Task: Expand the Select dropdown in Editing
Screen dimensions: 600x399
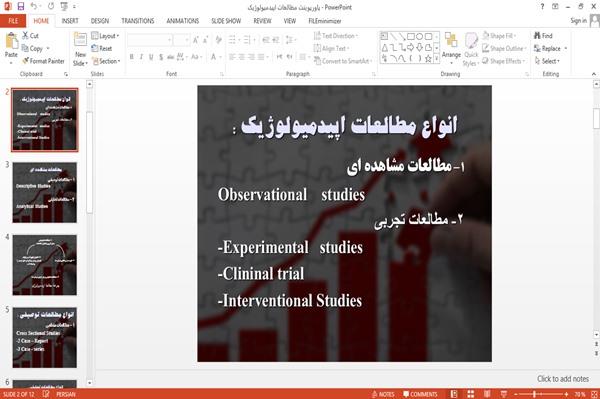Action: (547, 61)
